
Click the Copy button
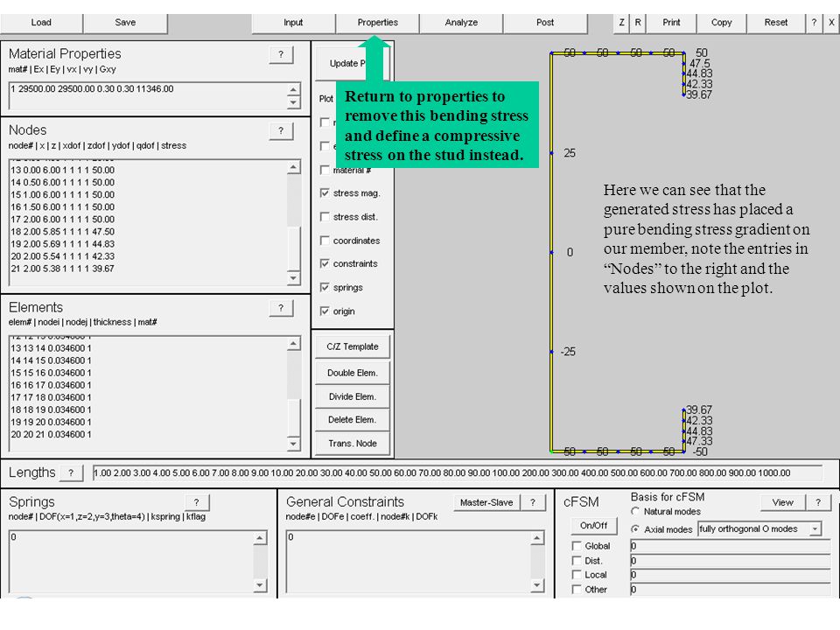click(x=721, y=23)
